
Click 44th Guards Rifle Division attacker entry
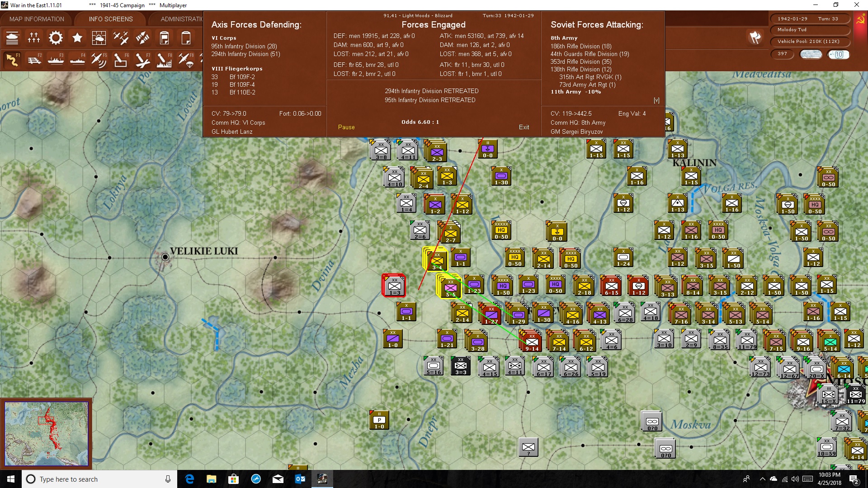tap(590, 54)
